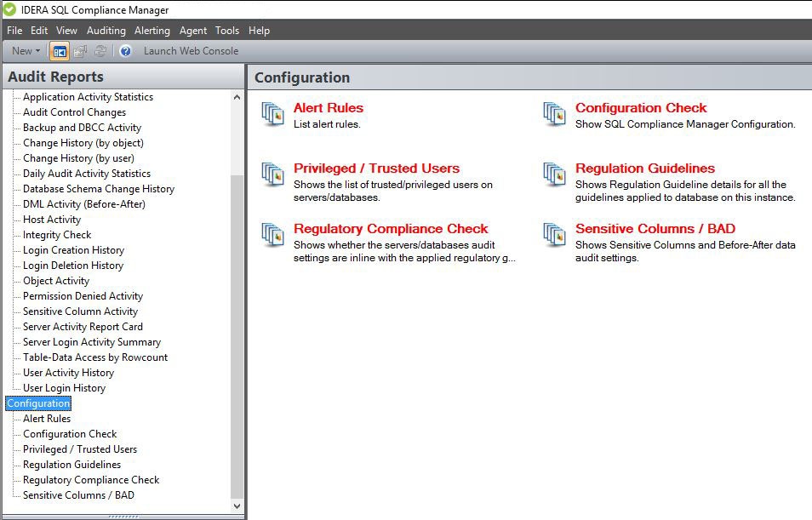Open the Configuration Check report link
This screenshot has width=812, height=520.
tap(641, 108)
